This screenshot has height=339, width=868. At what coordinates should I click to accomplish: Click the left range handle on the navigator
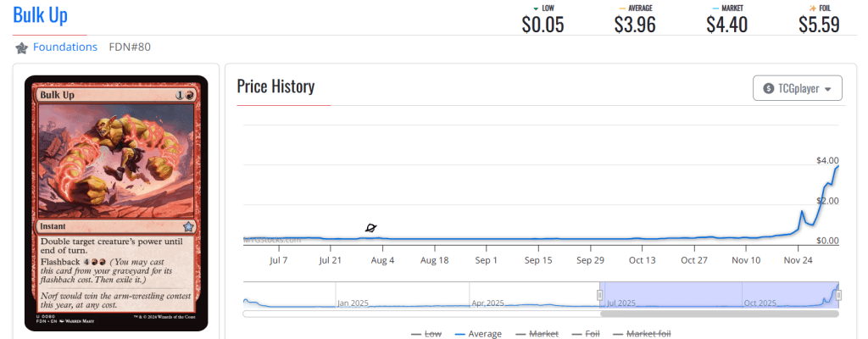600,295
